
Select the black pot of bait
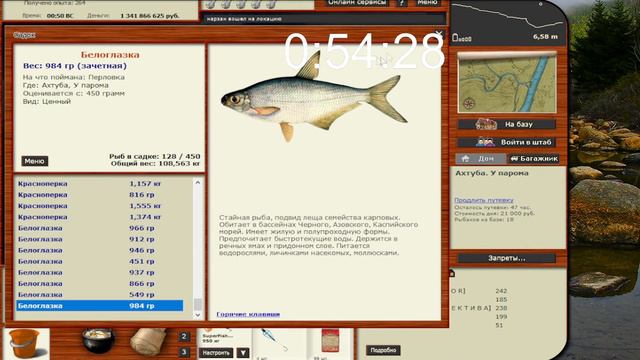pyautogui.click(x=97, y=340)
